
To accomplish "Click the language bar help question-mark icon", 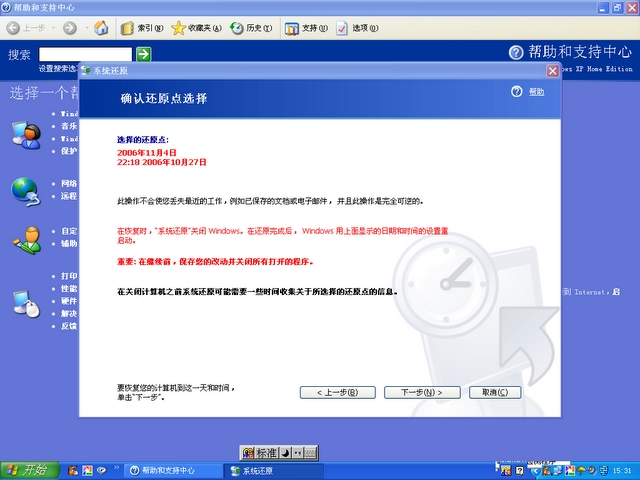I will coord(519,471).
